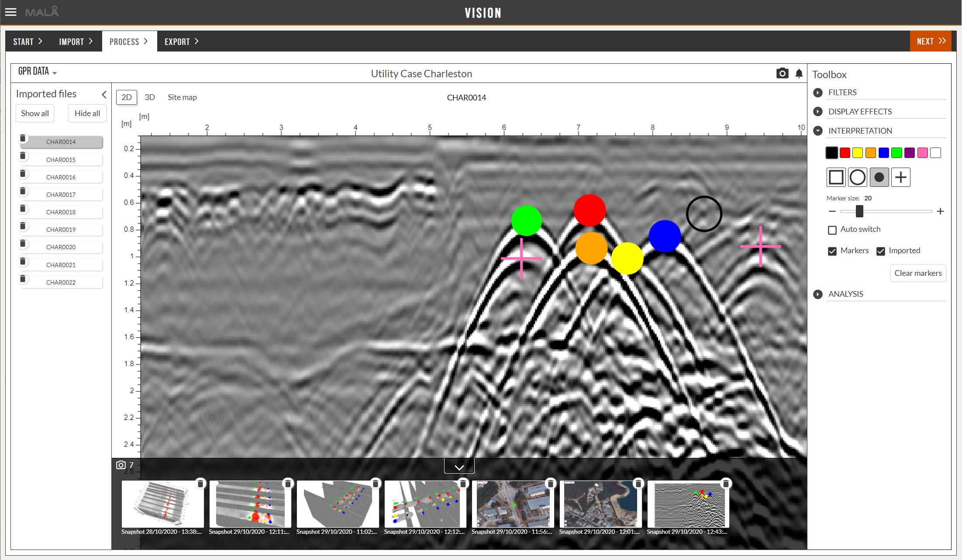
Task: Enable the Auto switch checkbox
Action: [832, 230]
